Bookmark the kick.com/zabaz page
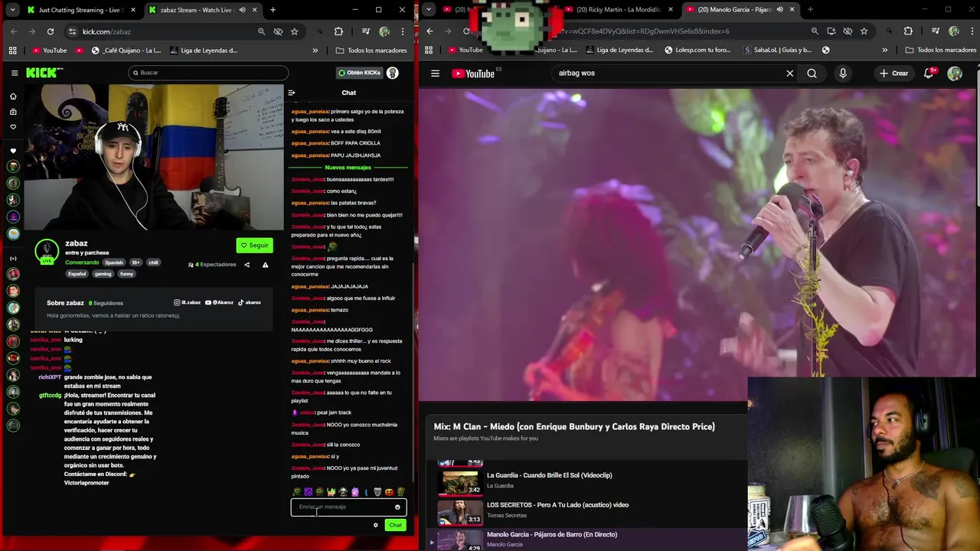This screenshot has width=980, height=551. (294, 31)
